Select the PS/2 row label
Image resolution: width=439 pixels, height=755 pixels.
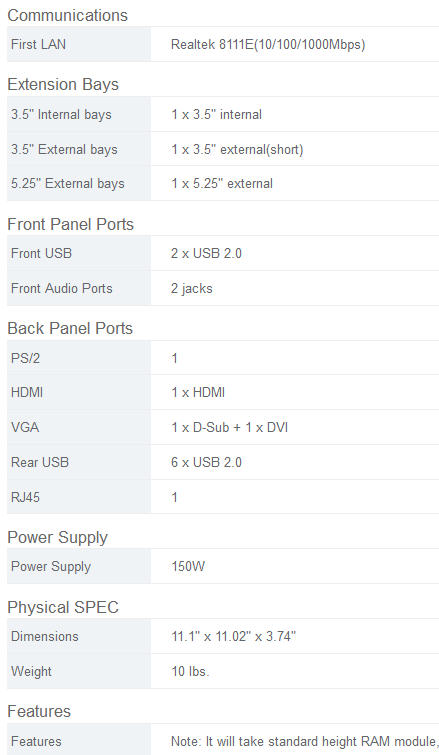[26, 358]
